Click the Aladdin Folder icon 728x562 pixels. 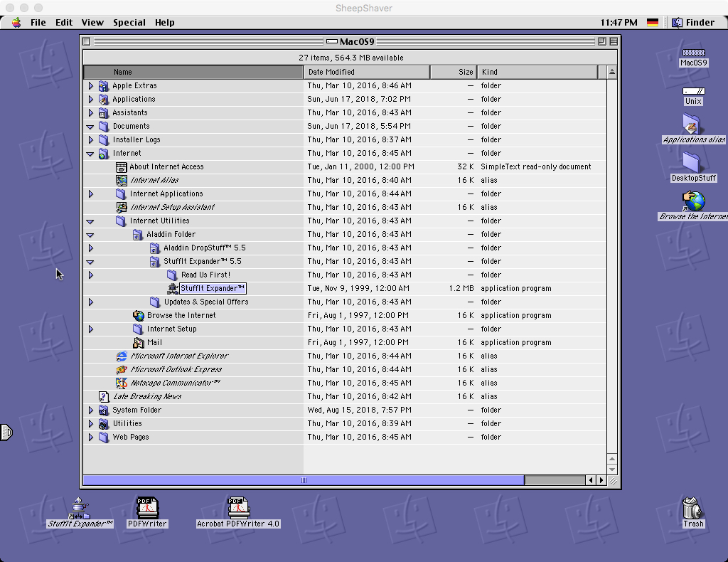(138, 235)
